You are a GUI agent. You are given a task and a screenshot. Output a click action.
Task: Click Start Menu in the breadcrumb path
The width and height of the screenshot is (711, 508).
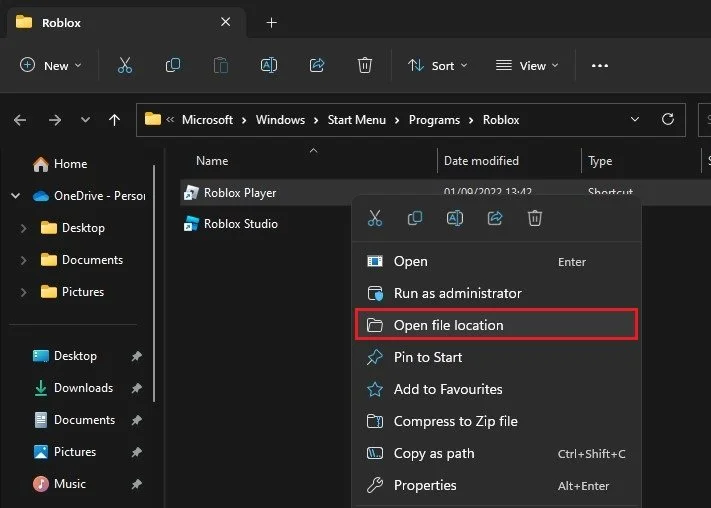(357, 120)
